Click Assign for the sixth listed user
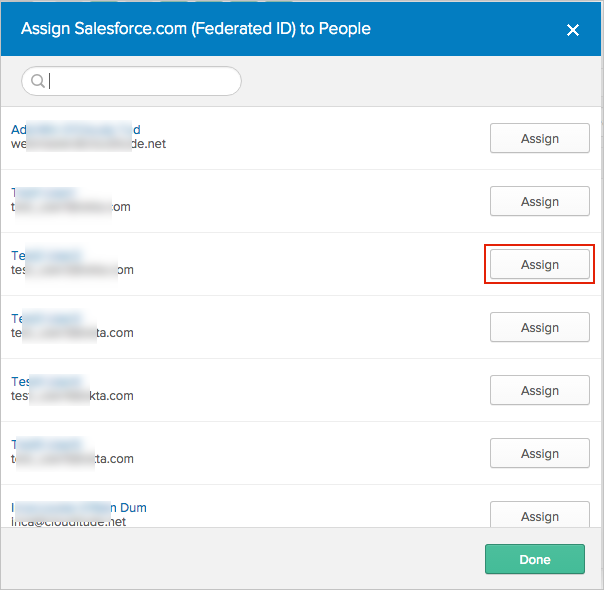This screenshot has width=604, height=590. pyautogui.click(x=539, y=454)
